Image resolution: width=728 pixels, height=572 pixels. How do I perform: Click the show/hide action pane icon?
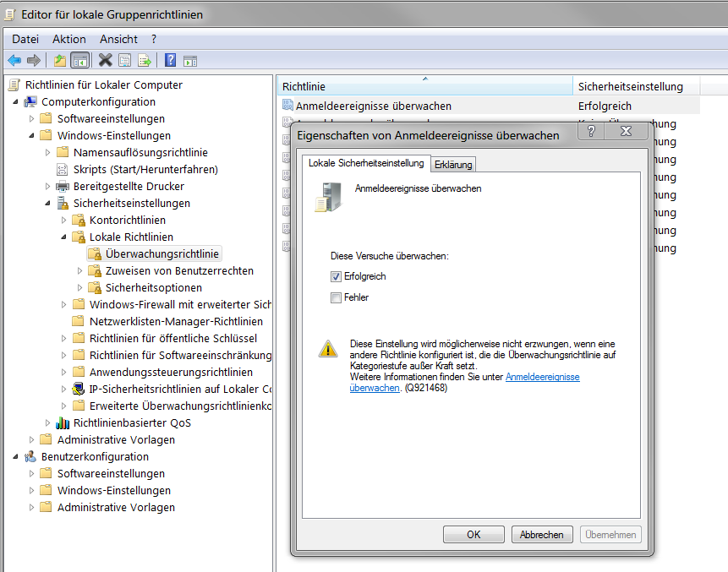click(190, 60)
